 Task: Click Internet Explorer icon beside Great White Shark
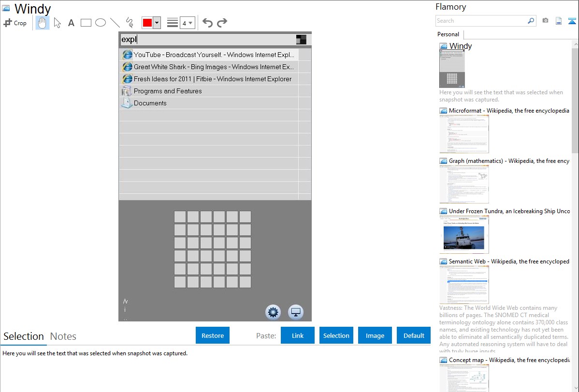tap(127, 67)
